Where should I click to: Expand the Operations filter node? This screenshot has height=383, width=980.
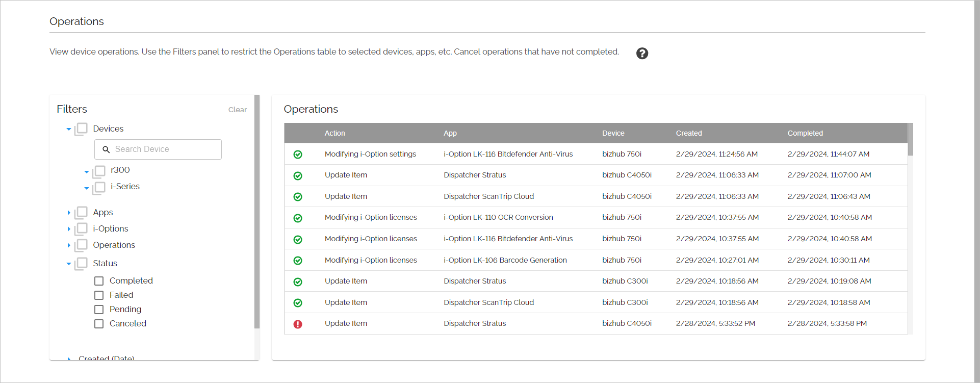click(69, 245)
